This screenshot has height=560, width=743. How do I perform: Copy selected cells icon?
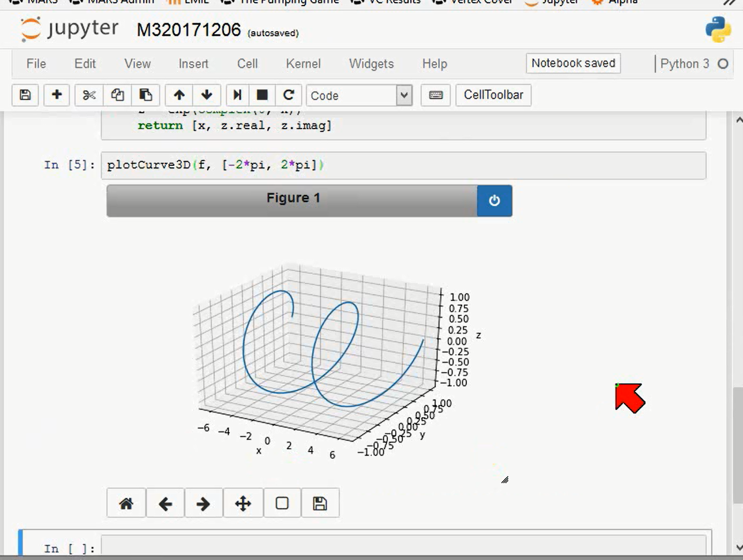click(117, 95)
